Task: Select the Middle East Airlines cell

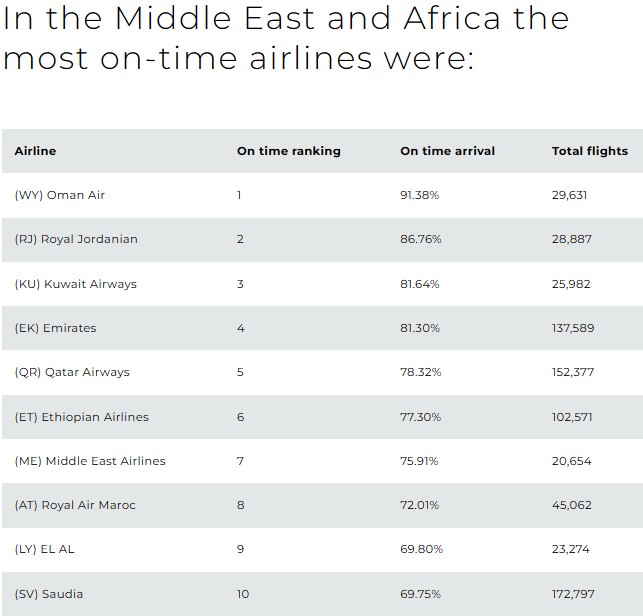Action: (x=90, y=461)
